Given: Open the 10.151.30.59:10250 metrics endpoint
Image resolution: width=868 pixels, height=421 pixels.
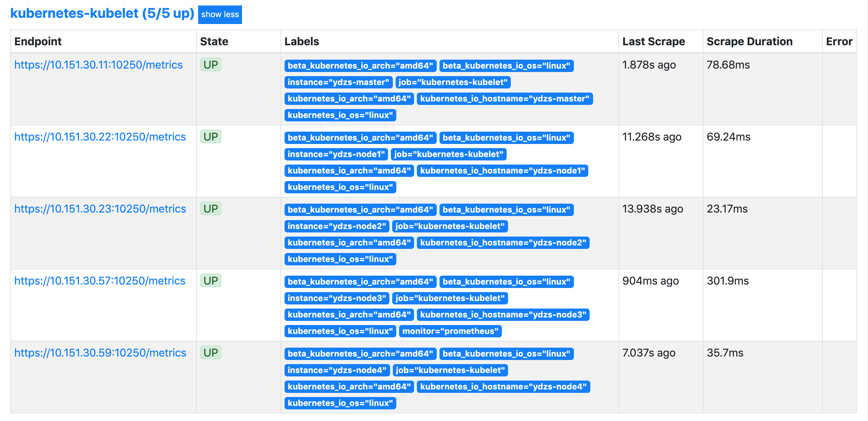Looking at the screenshot, I should (x=100, y=353).
